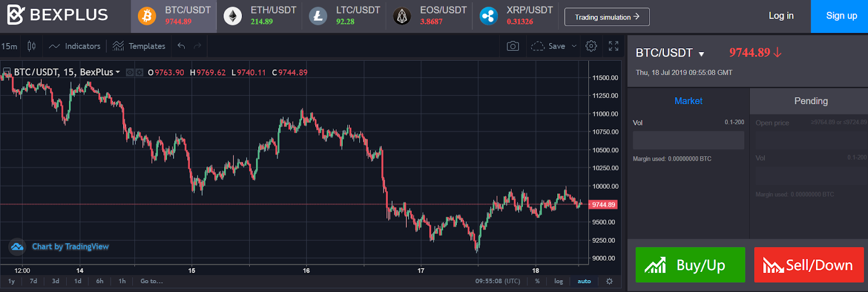Open series format gear in legend
Viewport: 868px width, 292px height.
(x=139, y=72)
